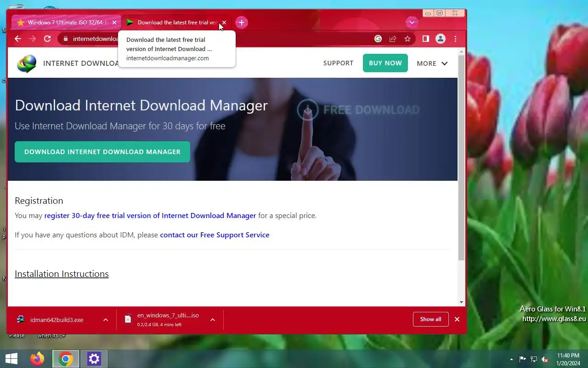Open the Google icon in address bar
Viewport: 588px width, 368px height.
tap(378, 39)
